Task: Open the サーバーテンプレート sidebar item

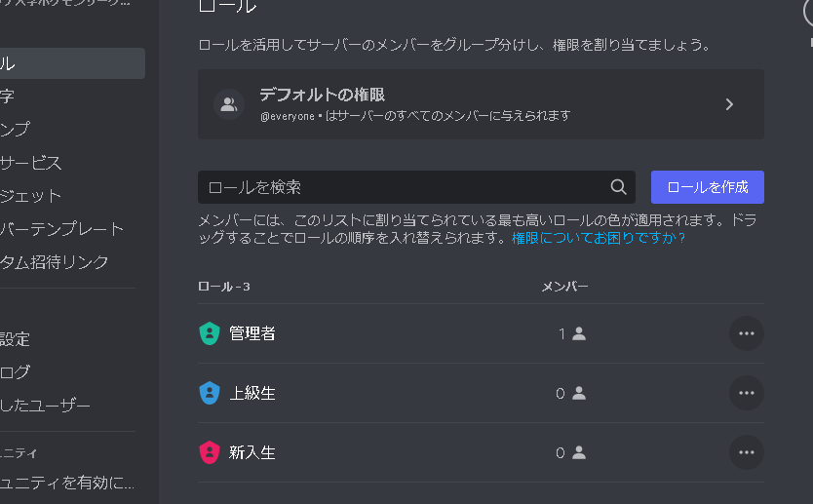Action: tap(62, 229)
